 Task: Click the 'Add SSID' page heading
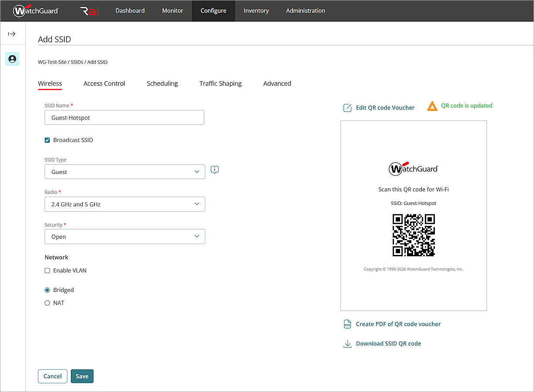[54, 39]
